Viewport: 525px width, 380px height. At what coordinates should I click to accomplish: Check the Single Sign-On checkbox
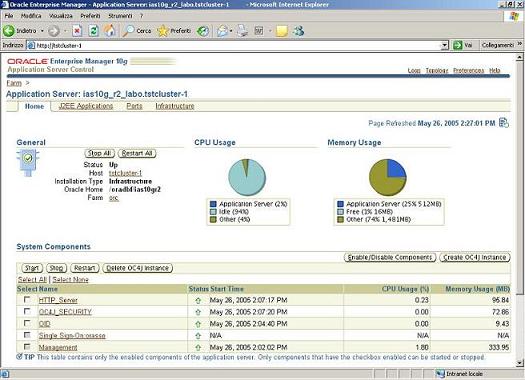click(27, 335)
